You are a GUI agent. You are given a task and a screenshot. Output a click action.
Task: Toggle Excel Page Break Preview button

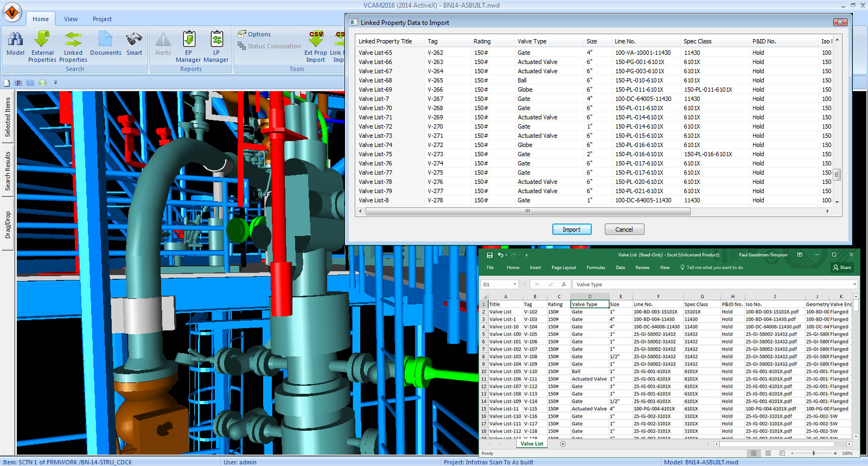point(782,453)
